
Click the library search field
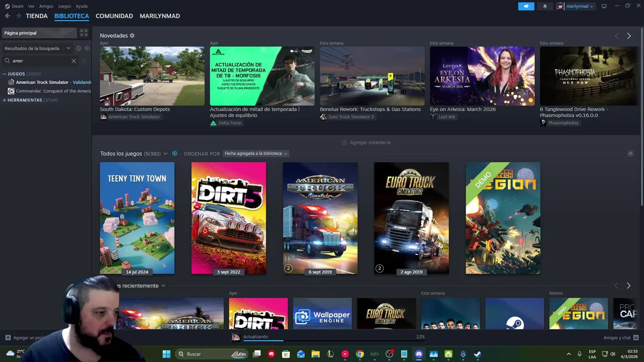click(x=40, y=61)
